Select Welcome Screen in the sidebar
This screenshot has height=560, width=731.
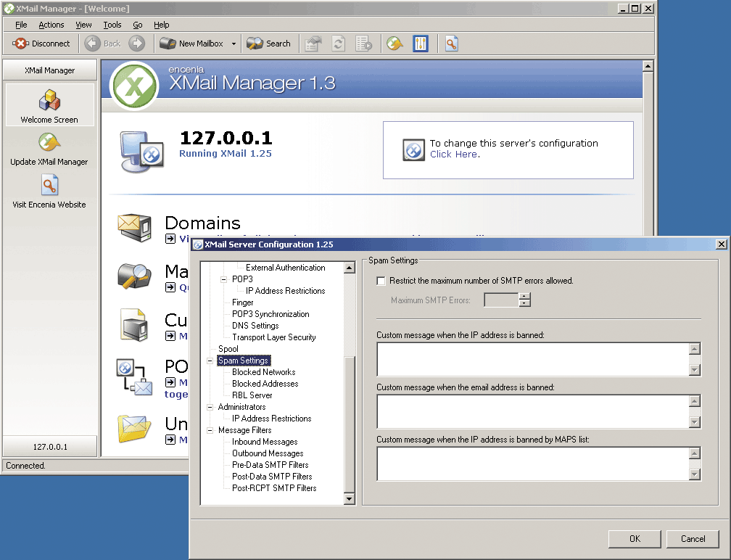coord(49,105)
